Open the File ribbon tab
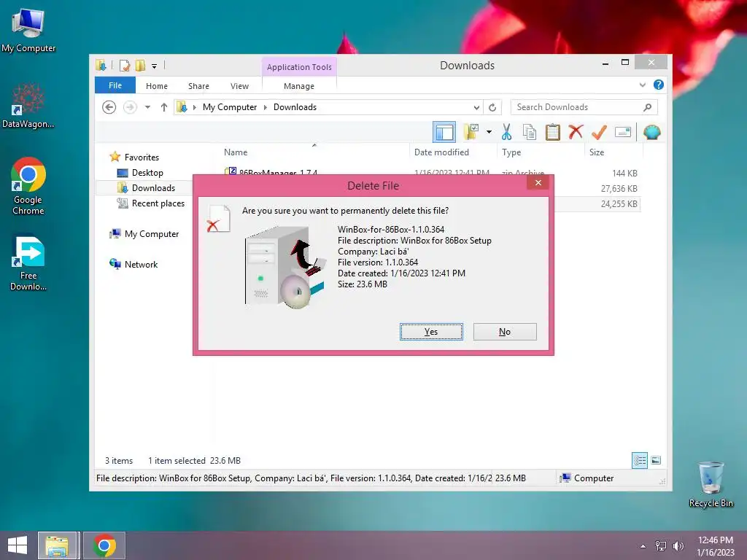The width and height of the screenshot is (747, 560). 115,86
